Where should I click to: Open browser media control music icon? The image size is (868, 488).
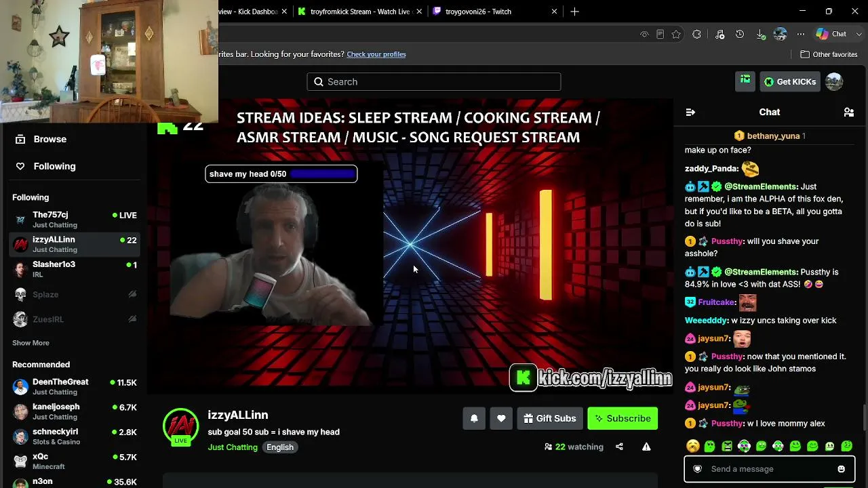720,35
